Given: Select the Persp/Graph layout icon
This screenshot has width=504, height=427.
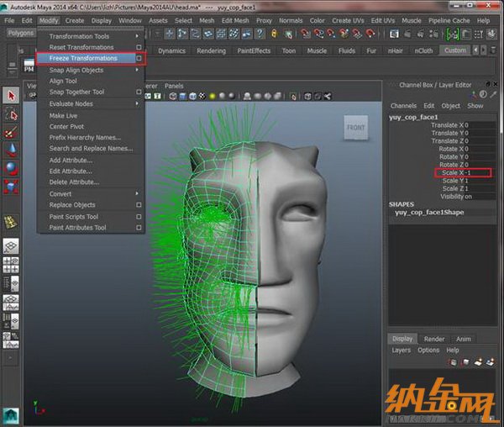Looking at the screenshot, I should coord(11,303).
